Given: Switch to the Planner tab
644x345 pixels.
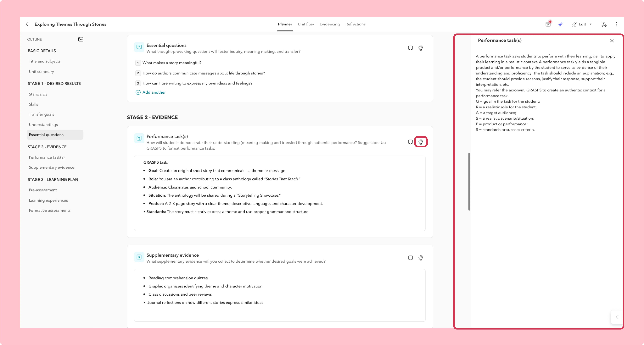Looking at the screenshot, I should pos(285,24).
